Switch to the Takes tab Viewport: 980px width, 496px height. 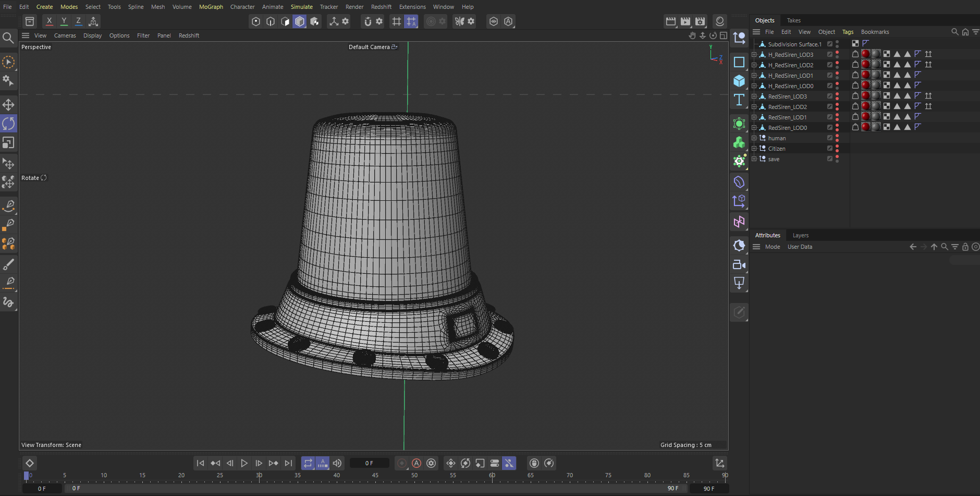793,20
